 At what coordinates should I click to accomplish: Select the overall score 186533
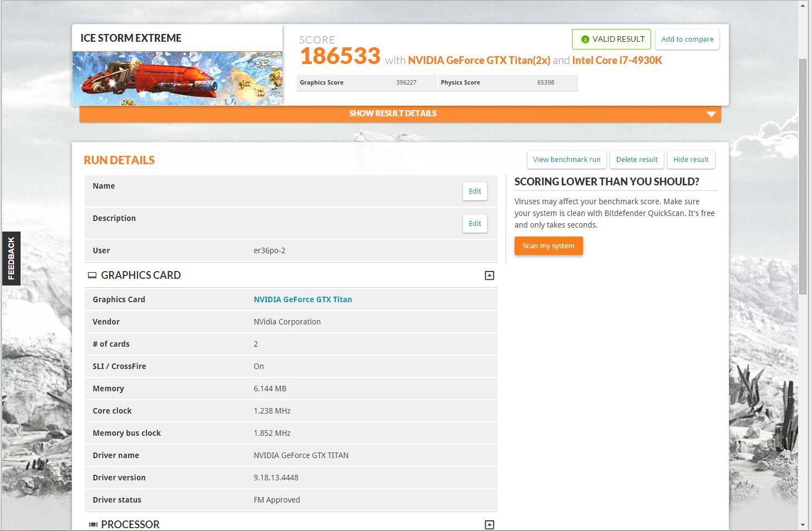click(340, 56)
